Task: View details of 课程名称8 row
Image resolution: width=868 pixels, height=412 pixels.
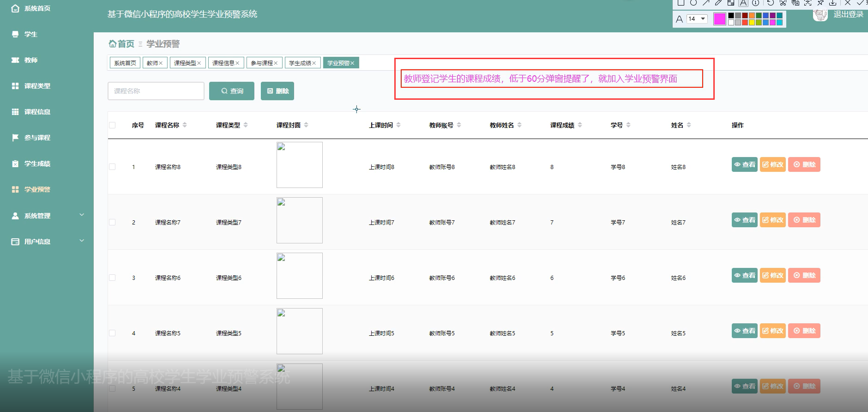Action: 745,164
